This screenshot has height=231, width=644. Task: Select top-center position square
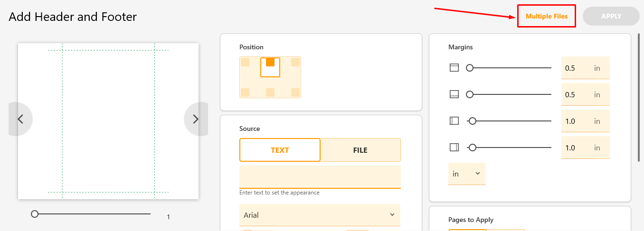[270, 62]
